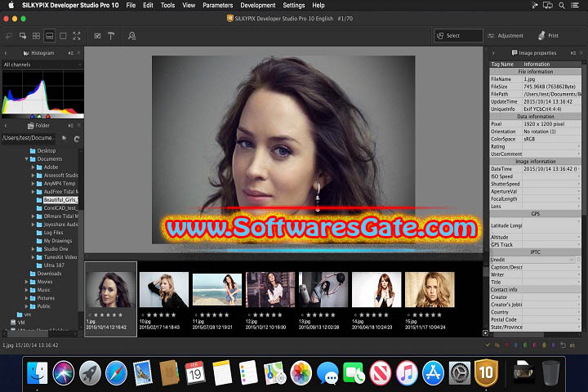Click the thumbnail strip corner toggle icon
This screenshot has width=588, height=392.
(486, 332)
